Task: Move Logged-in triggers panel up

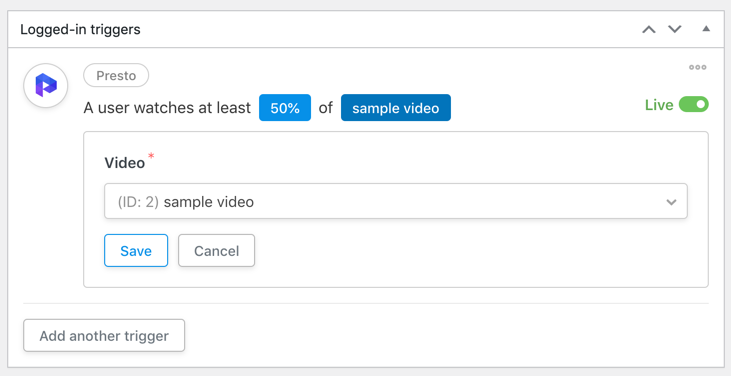Action: click(x=648, y=29)
